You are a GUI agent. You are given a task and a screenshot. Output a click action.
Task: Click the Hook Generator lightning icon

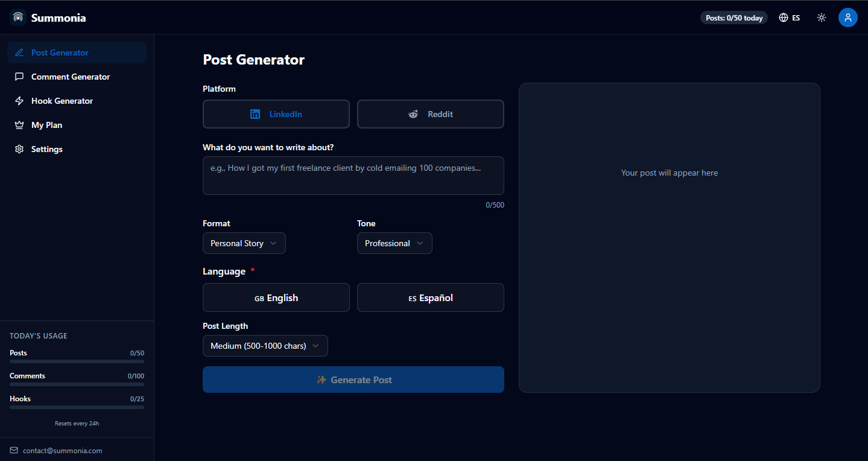click(19, 101)
